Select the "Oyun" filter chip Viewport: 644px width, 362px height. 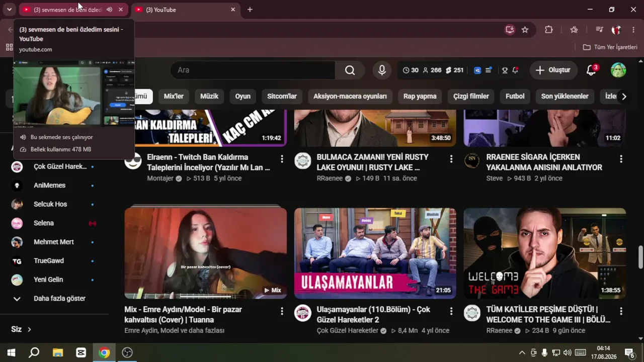tap(243, 96)
